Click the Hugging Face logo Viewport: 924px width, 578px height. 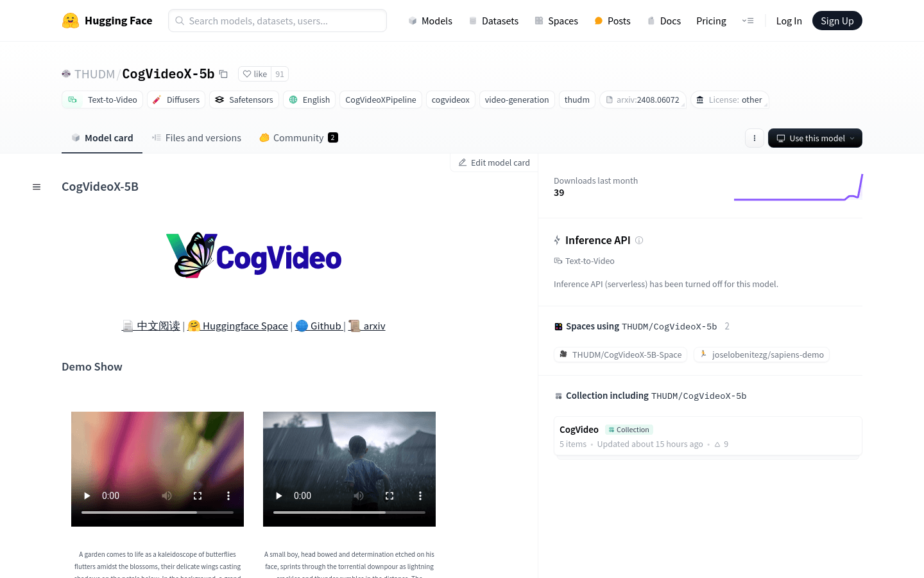pos(71,20)
